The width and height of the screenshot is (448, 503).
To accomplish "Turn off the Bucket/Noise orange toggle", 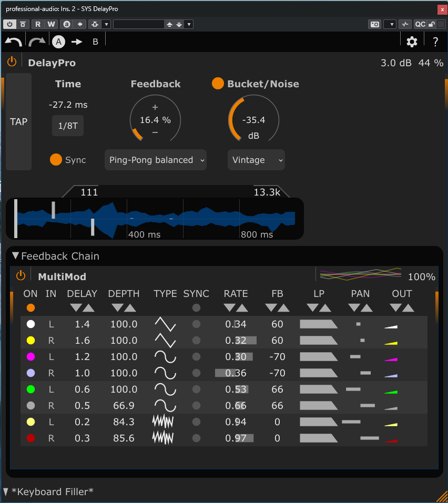I will [x=218, y=84].
